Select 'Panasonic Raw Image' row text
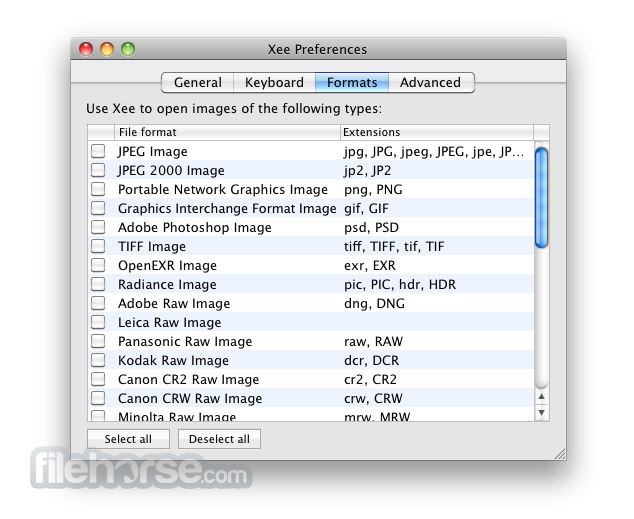The height and width of the screenshot is (519, 634). coord(185,342)
